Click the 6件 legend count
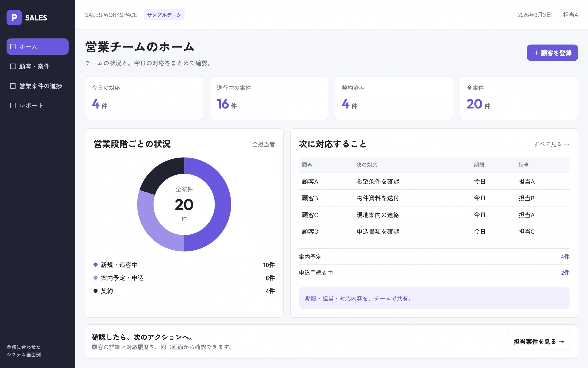Image resolution: width=588 pixels, height=368 pixels. (270, 278)
